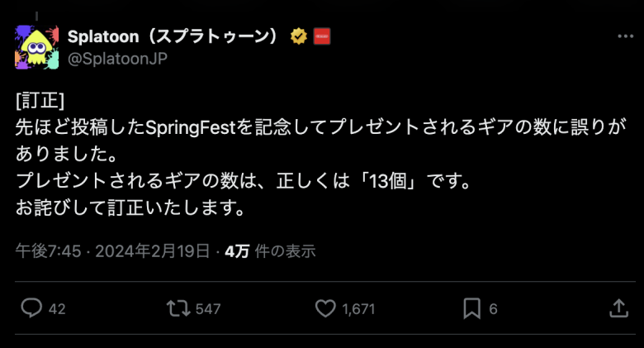Bookmark this post with the bookmark icon
The image size is (644, 348).
point(471,308)
